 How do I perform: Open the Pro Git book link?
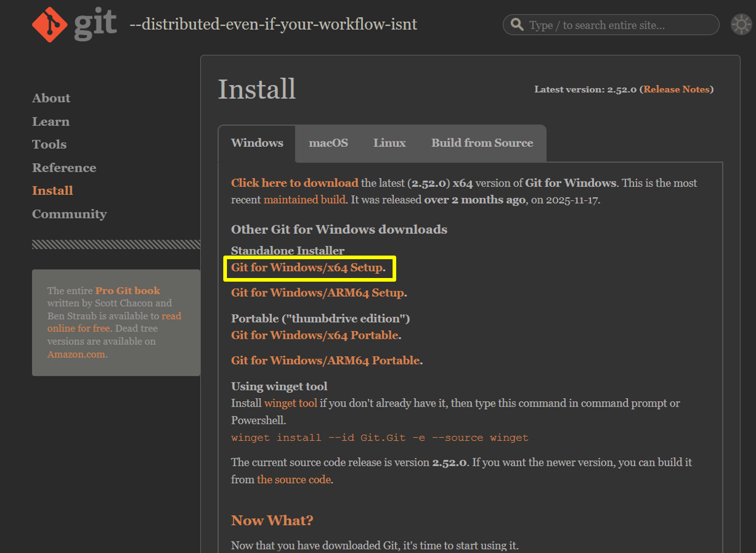tap(127, 291)
